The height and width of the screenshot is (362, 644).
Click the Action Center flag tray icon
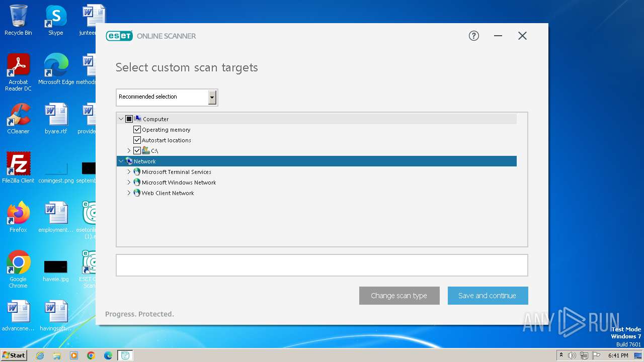pyautogui.click(x=596, y=355)
